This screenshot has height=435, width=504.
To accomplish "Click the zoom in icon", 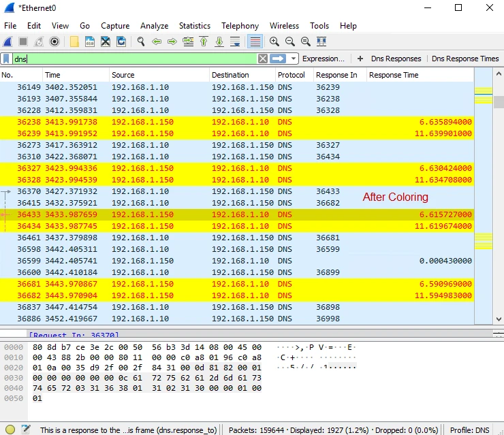I will (274, 42).
